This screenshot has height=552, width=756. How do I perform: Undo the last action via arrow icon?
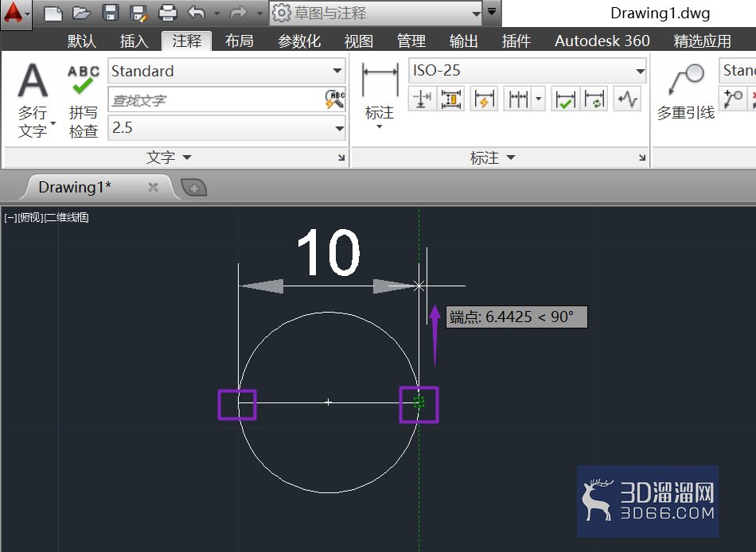click(x=197, y=13)
